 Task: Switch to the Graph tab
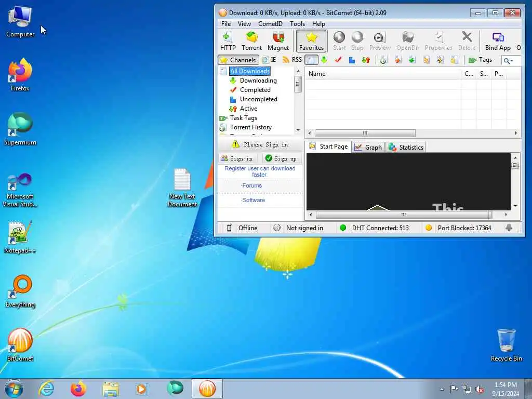point(368,147)
